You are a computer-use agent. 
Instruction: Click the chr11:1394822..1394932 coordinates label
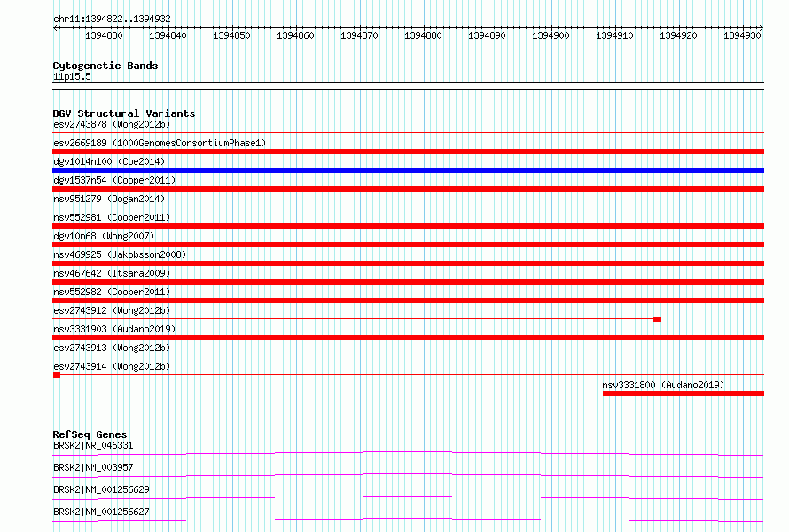point(112,19)
